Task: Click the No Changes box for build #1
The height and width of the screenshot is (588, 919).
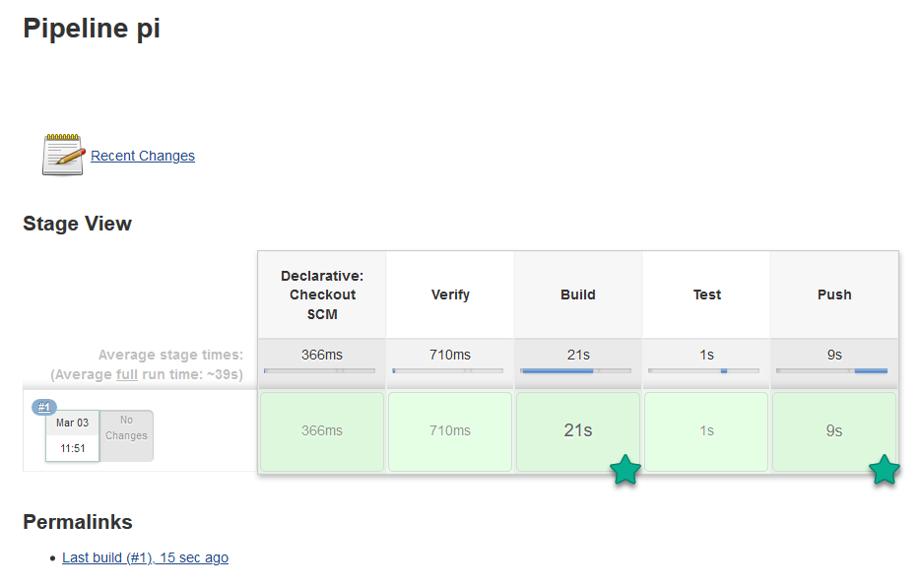Action: [126, 434]
